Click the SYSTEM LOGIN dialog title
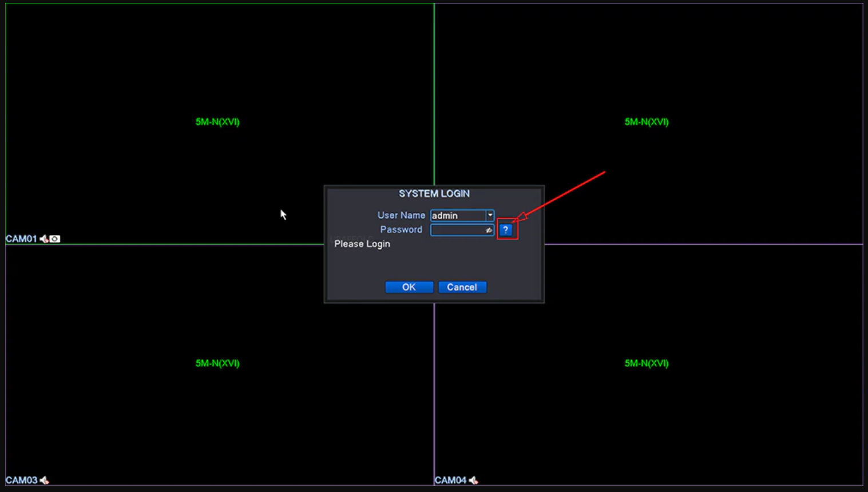Screen dimensions: 868x492 tap(434, 194)
